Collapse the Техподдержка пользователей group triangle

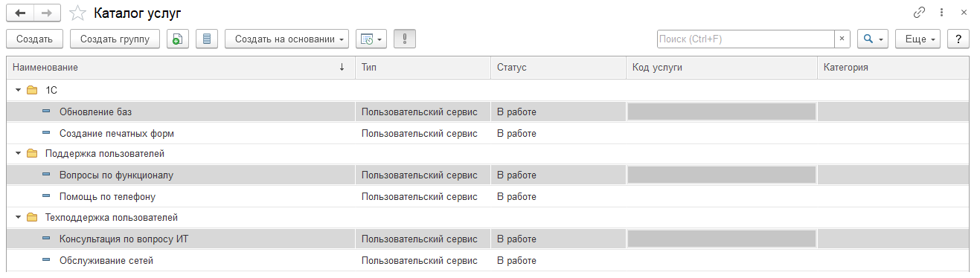pos(18,218)
